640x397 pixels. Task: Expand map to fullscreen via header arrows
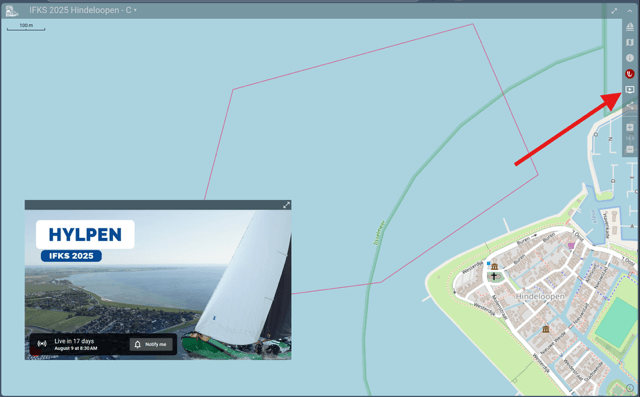[x=614, y=11]
